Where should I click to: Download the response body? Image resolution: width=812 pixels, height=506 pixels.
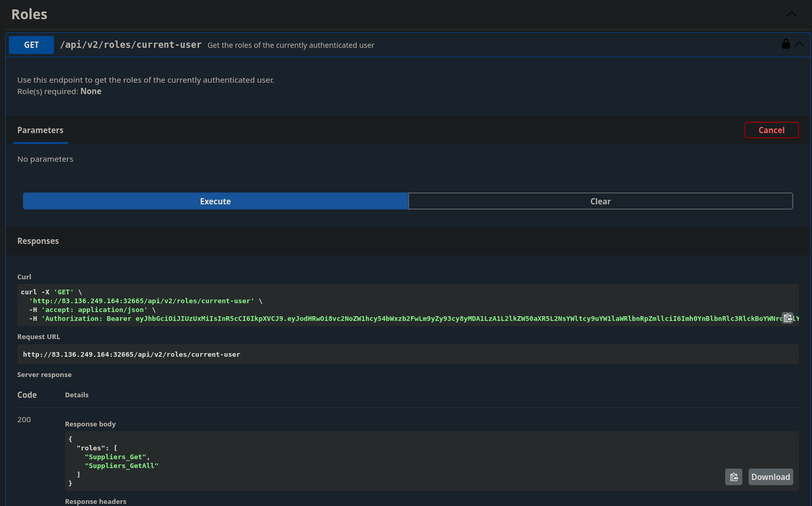point(770,477)
